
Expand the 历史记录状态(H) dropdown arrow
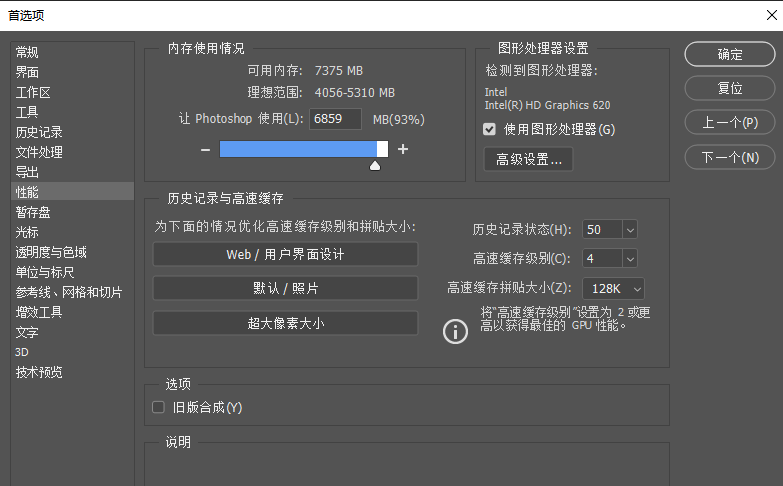pos(630,230)
